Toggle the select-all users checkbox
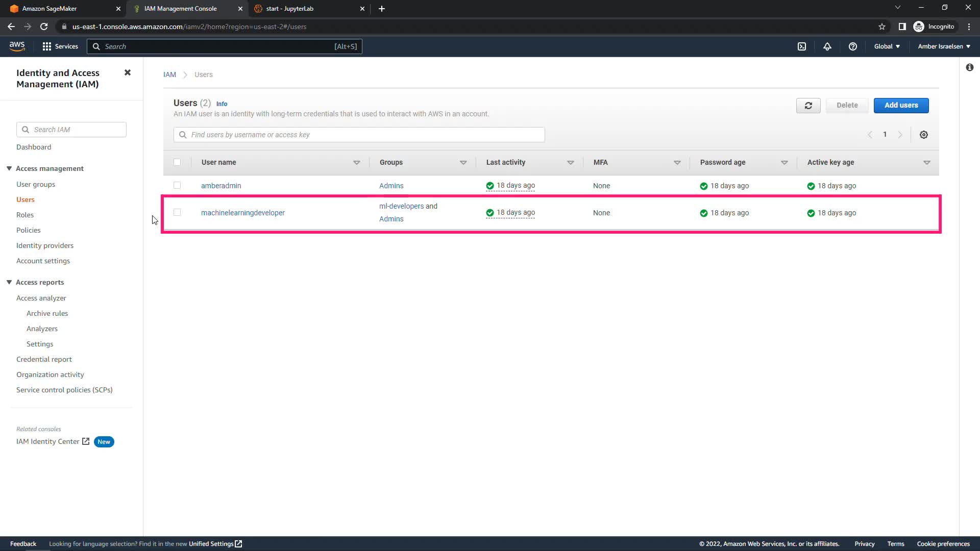This screenshot has height=551, width=980. 177,162
